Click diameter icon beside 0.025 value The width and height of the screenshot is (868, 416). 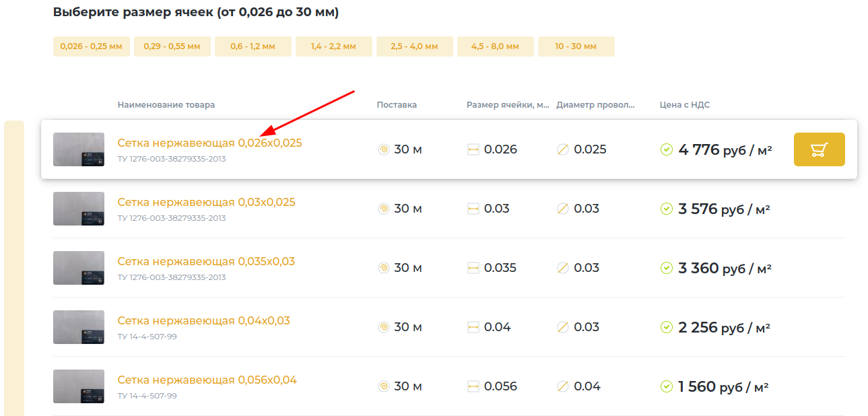[564, 149]
